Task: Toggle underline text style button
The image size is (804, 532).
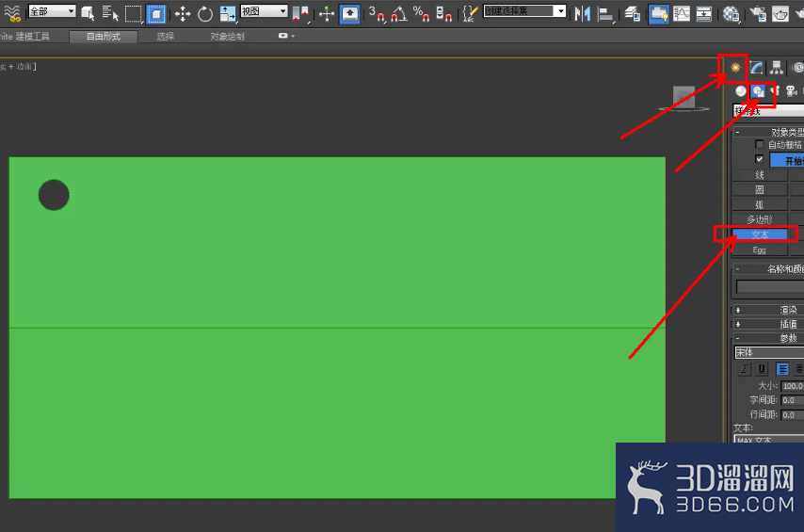Action: (x=762, y=369)
